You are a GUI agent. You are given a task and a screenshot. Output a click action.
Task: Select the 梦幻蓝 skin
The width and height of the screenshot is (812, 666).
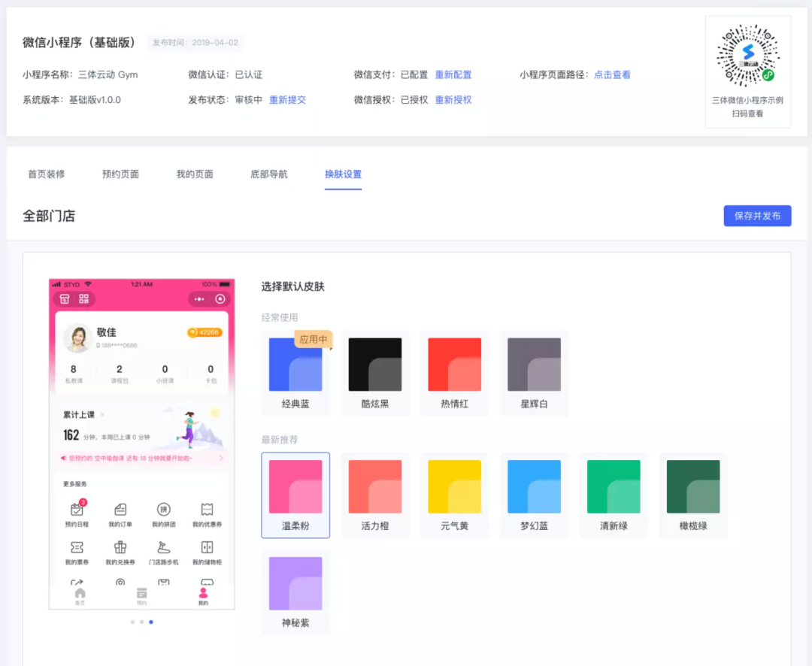pos(534,495)
